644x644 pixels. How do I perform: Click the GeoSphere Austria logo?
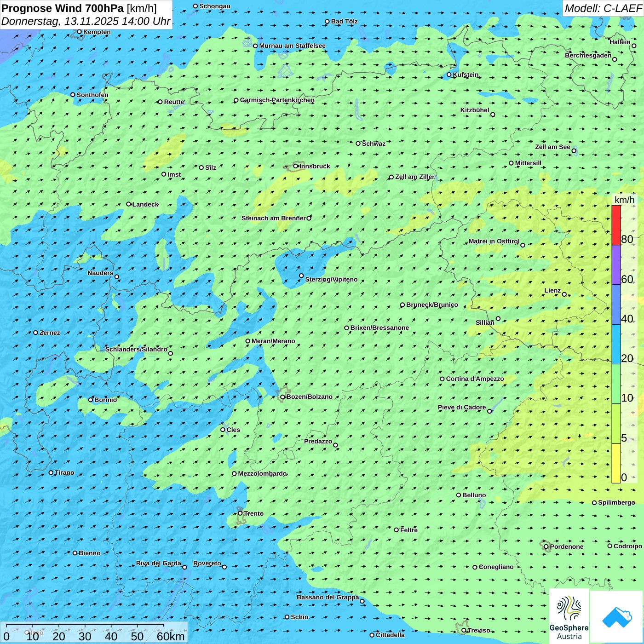(x=569, y=616)
